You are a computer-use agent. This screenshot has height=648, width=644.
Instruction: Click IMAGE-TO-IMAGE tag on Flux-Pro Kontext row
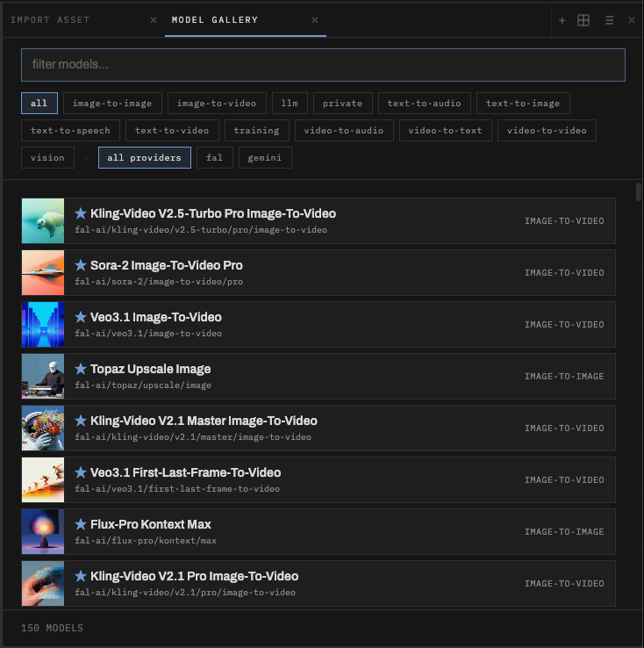(x=564, y=532)
